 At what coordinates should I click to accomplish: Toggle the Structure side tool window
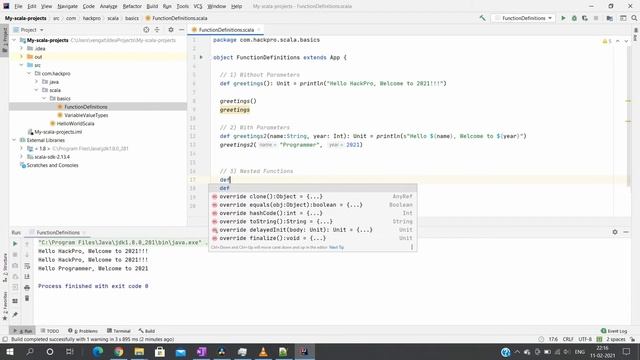click(4, 268)
